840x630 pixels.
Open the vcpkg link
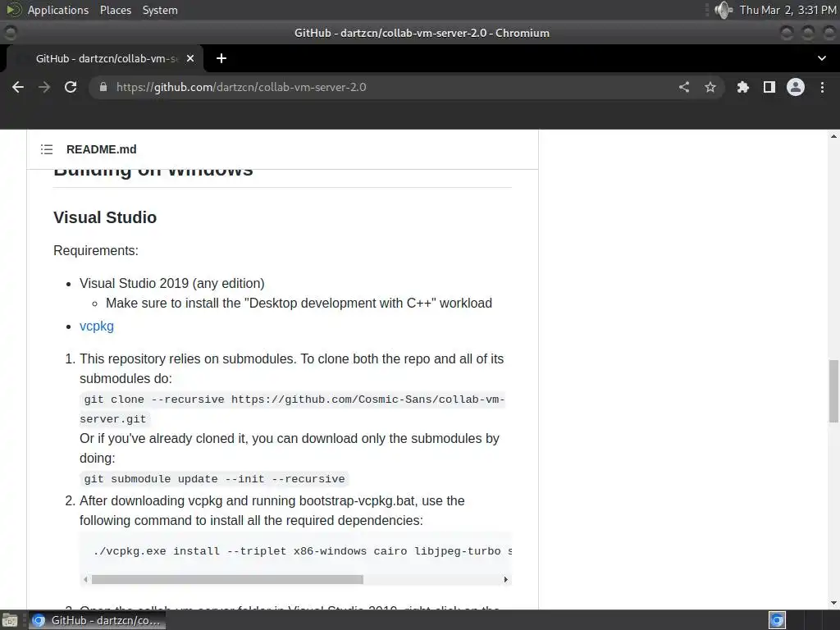(97, 326)
